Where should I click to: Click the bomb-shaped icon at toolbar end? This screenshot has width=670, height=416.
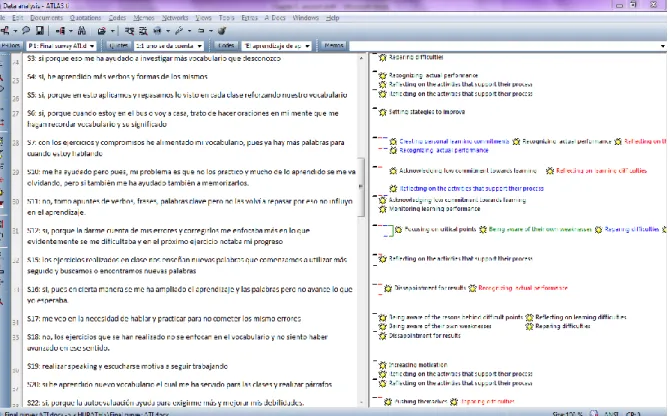pyautogui.click(x=222, y=31)
